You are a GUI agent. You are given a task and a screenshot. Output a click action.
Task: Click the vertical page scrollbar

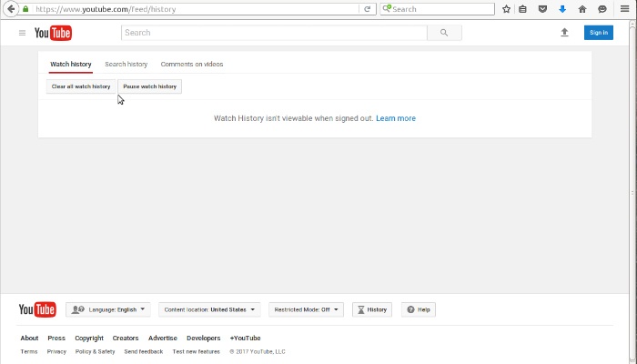tap(632, 192)
